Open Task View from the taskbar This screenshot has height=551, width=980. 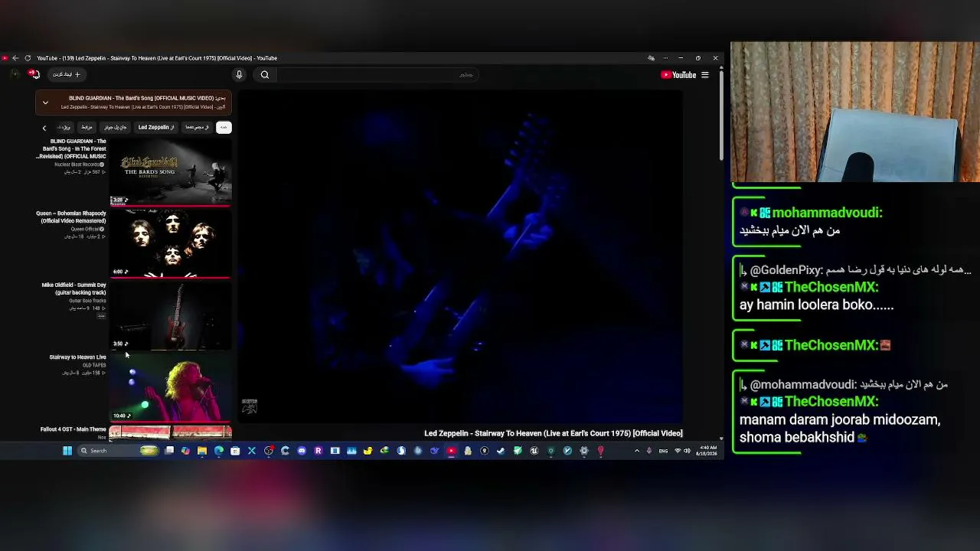[169, 451]
